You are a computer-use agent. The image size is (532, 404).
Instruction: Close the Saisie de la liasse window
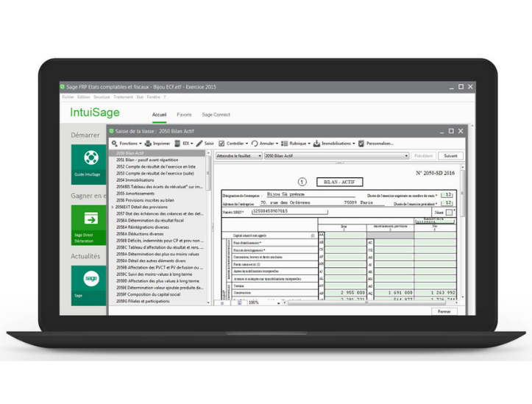click(461, 131)
